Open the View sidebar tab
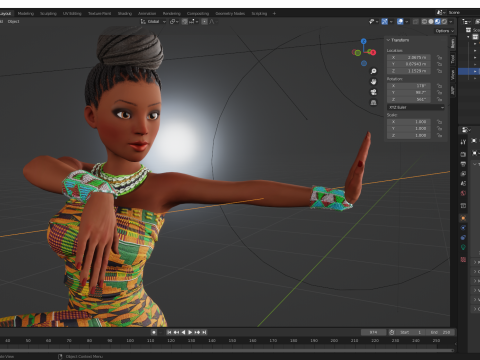The width and height of the screenshot is (480, 360). click(x=453, y=75)
